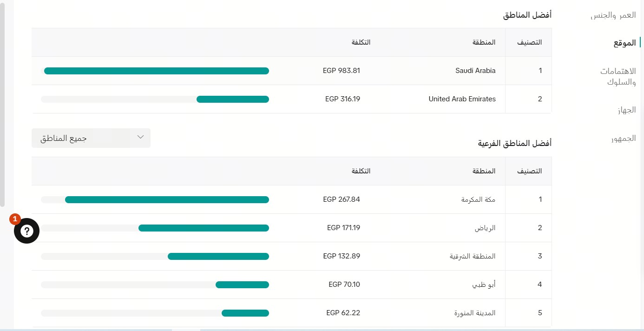Click the EGP 983.81 cost value
Viewport: 644px width, 331px height.
pyautogui.click(x=342, y=71)
